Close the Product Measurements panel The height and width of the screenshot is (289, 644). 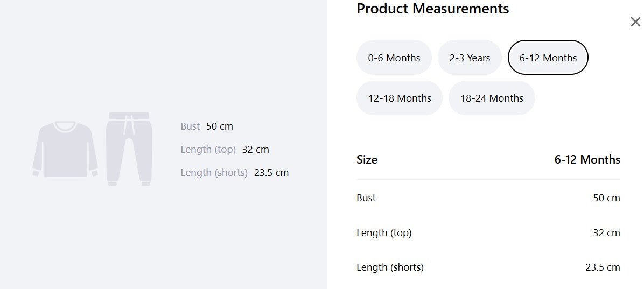[x=635, y=22]
